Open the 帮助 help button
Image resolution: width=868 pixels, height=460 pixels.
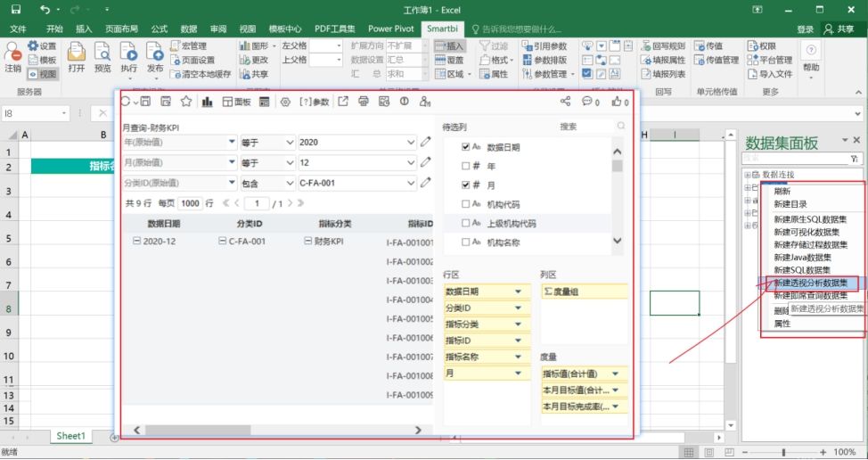pos(811,58)
